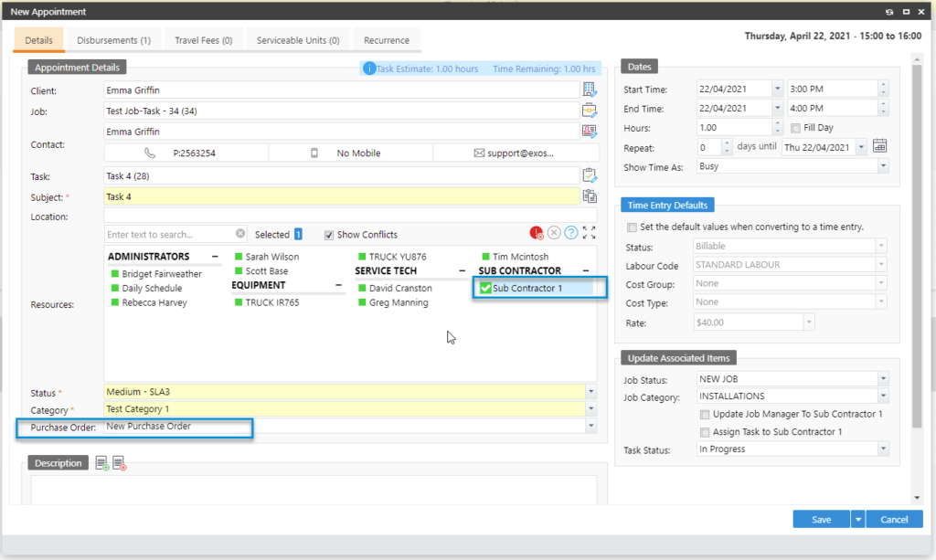936x560 pixels.
Task: Open the repeat until date dropdown
Action: click(861, 147)
